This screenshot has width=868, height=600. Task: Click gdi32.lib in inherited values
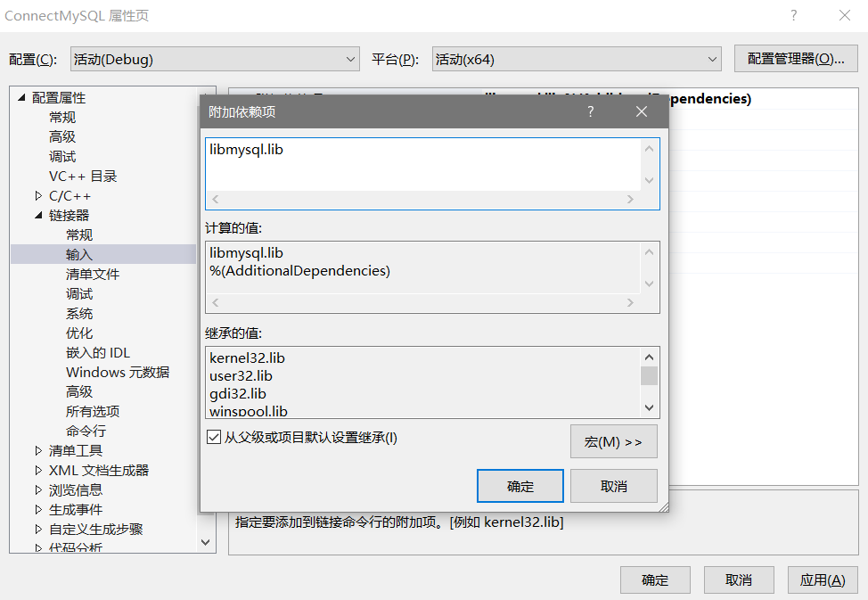(238, 394)
